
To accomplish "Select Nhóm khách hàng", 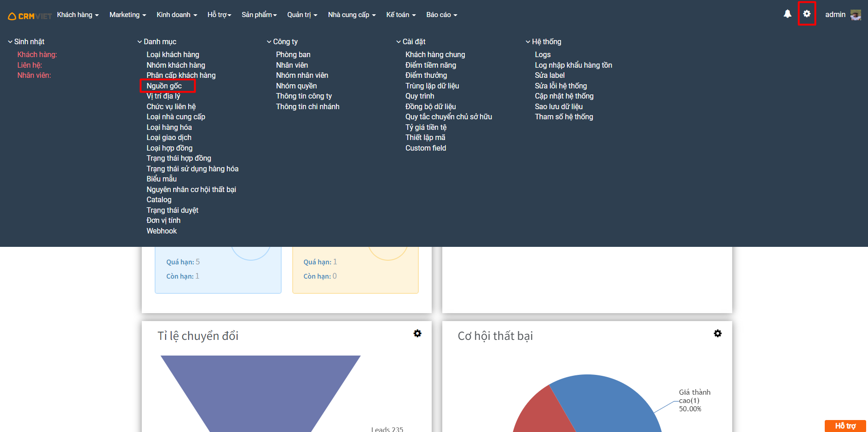I will [176, 65].
